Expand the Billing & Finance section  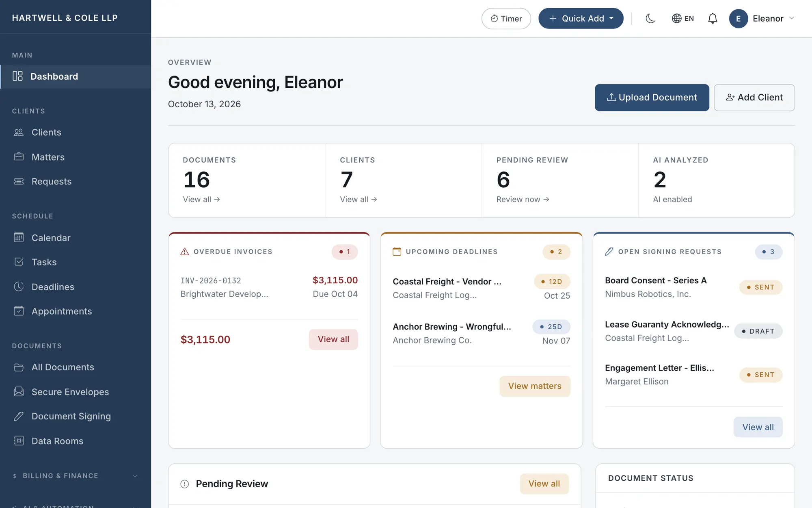click(76, 475)
